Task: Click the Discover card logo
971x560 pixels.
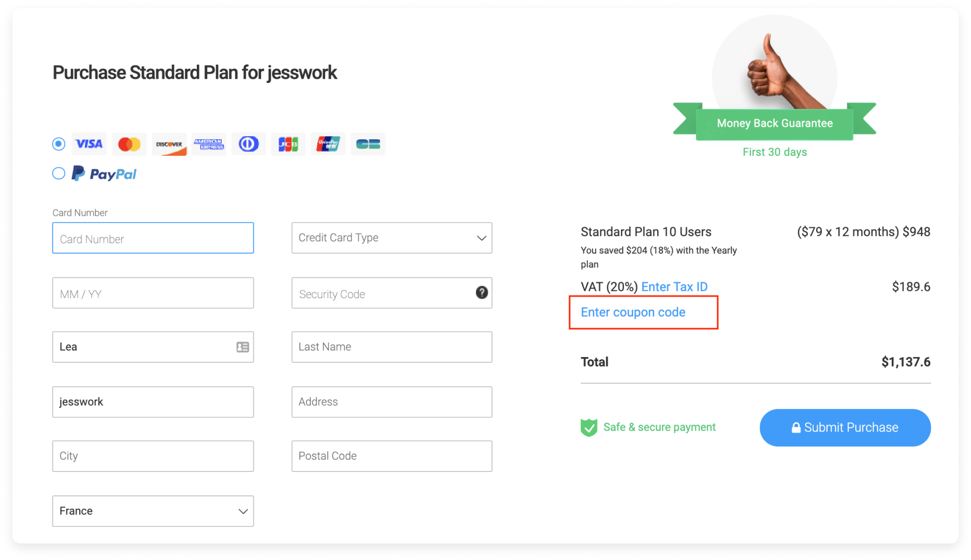Action: click(x=169, y=144)
